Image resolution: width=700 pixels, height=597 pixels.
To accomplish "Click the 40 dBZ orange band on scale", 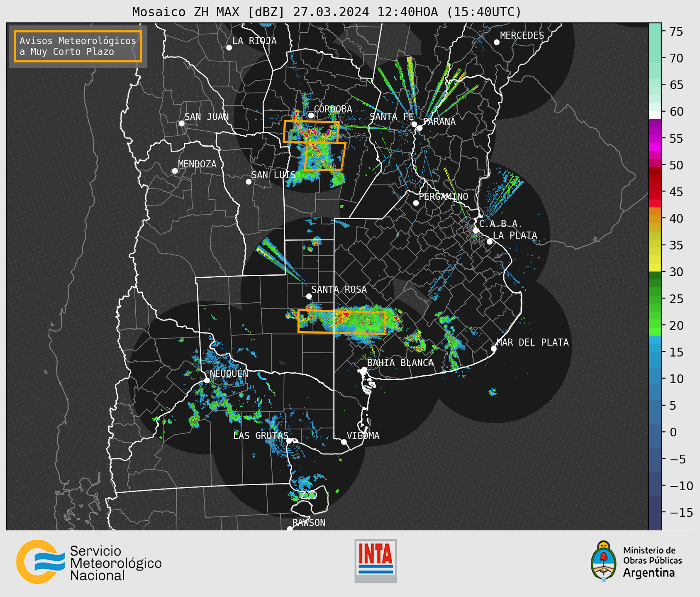I will click(x=655, y=218).
